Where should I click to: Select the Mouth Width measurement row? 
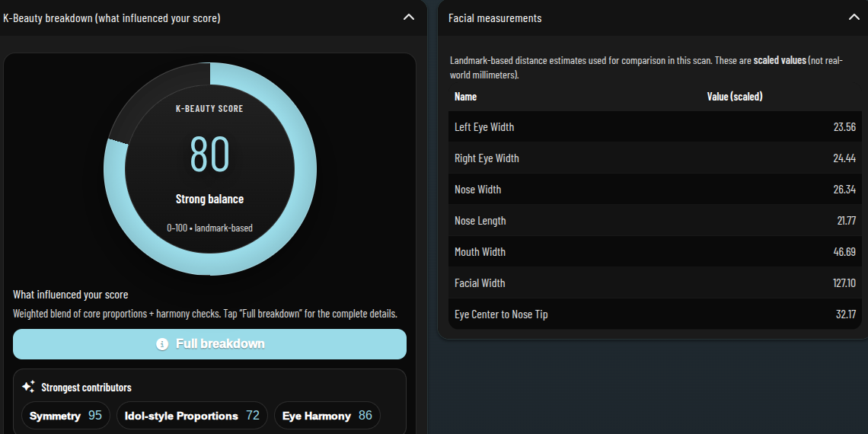click(655, 252)
